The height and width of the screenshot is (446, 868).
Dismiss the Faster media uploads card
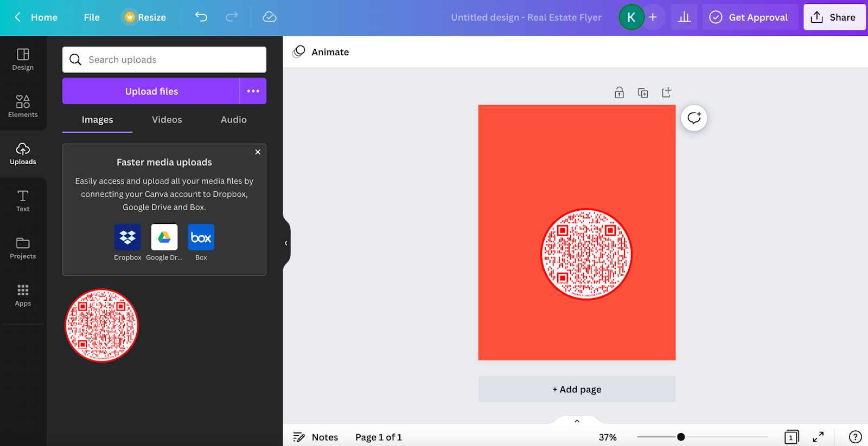pyautogui.click(x=258, y=152)
